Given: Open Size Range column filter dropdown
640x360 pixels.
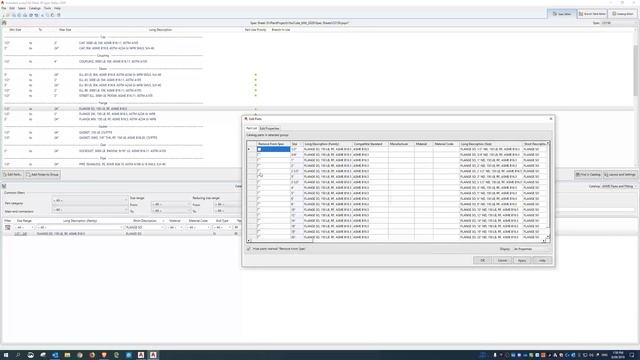Looking at the screenshot, I should coord(24,227).
